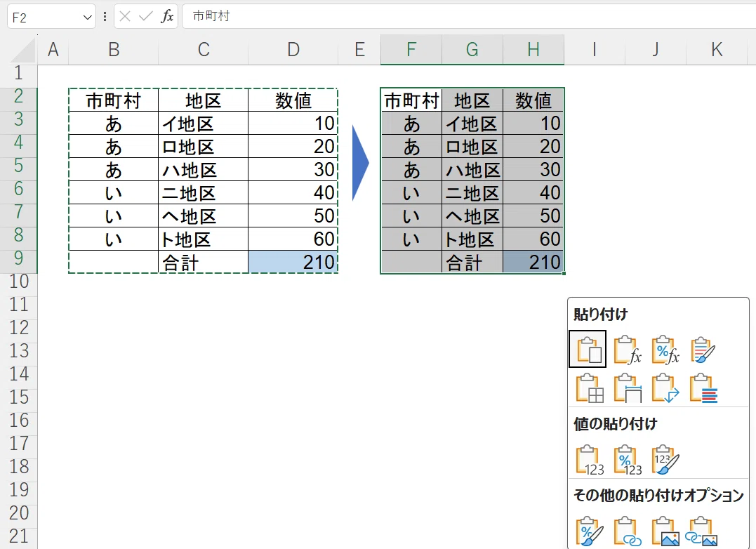The image size is (756, 549).
Task: Select column E header
Action: click(359, 50)
